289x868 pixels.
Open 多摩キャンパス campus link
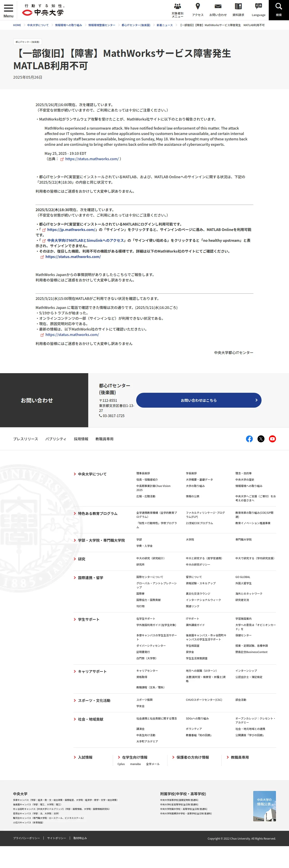click(x=65, y=800)
